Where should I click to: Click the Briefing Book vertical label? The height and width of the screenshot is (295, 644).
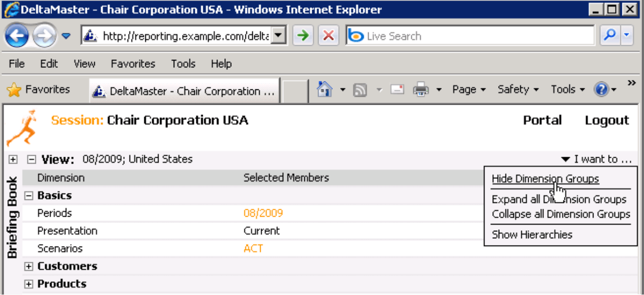[x=13, y=217]
